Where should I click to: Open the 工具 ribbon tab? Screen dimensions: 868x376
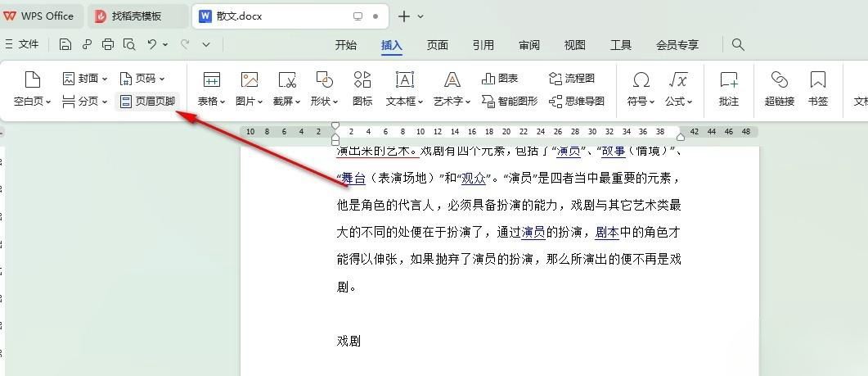coord(621,45)
